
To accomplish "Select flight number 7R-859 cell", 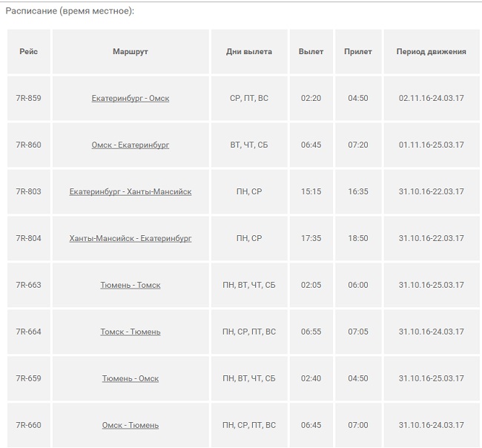I will tap(29, 98).
